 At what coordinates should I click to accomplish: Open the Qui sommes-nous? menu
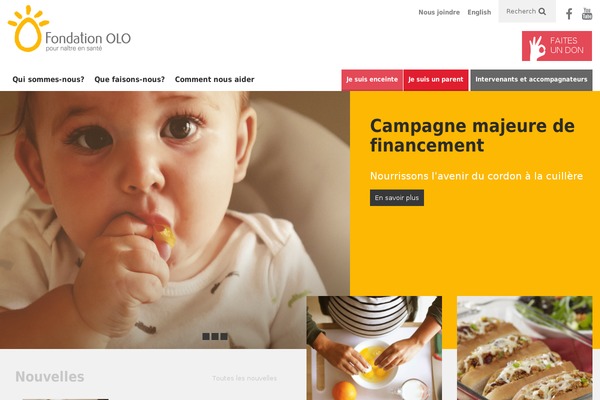click(x=48, y=79)
